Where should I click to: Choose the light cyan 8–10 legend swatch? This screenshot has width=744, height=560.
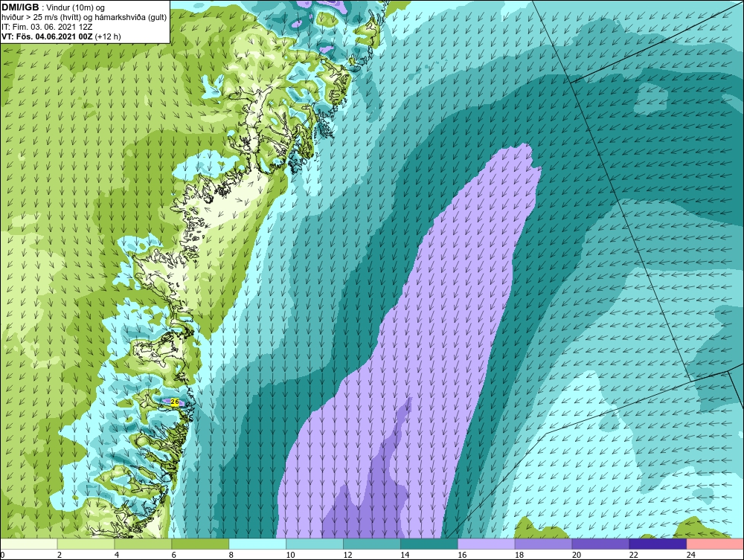(257, 544)
